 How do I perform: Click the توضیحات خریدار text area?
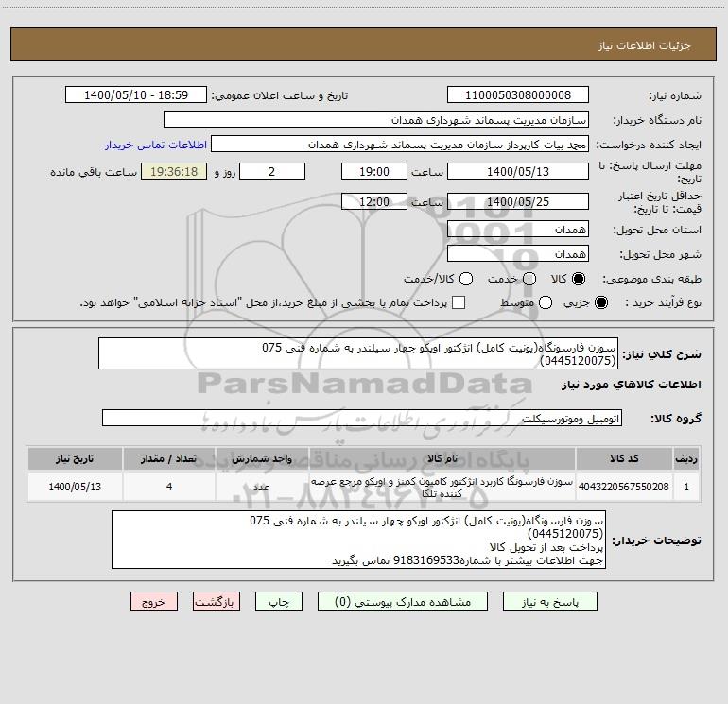[x=358, y=540]
